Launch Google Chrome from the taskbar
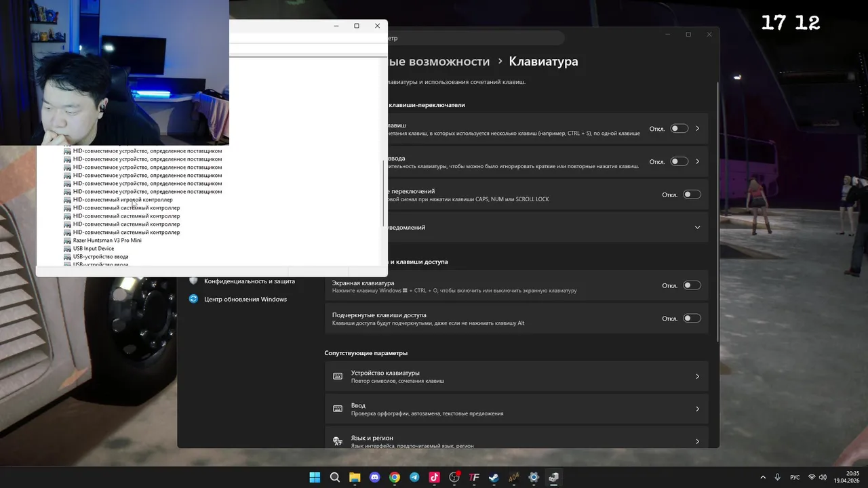 pyautogui.click(x=395, y=477)
